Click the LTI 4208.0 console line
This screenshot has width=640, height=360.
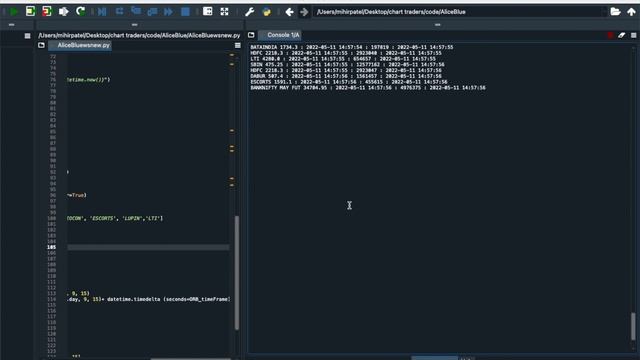(x=343, y=59)
